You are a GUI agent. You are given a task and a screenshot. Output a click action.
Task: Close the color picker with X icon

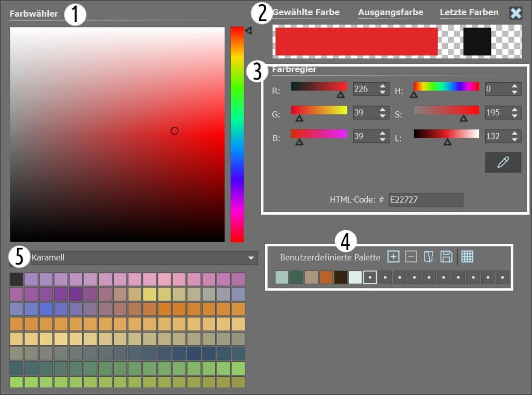(515, 14)
